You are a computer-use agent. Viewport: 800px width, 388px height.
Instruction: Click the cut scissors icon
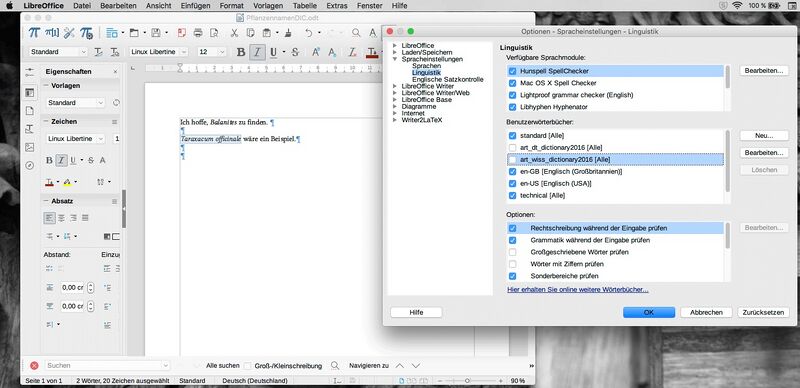[234, 33]
